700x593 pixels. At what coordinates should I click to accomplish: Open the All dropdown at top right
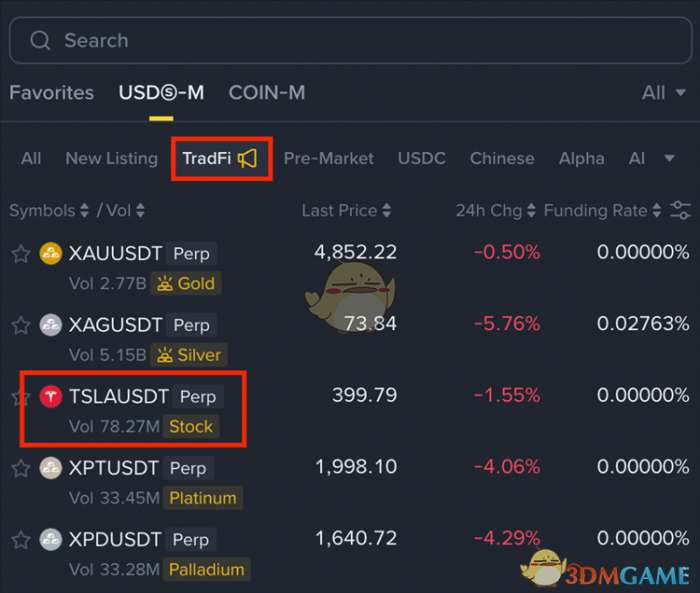pos(663,93)
